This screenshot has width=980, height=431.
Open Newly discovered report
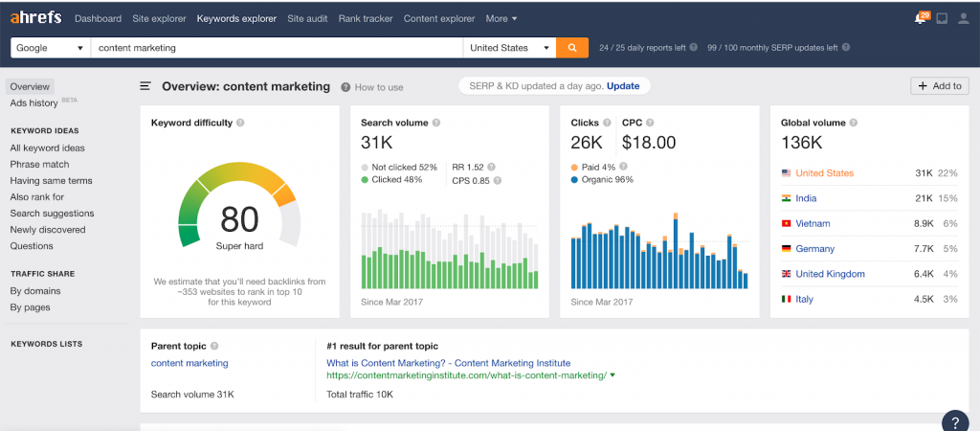48,230
